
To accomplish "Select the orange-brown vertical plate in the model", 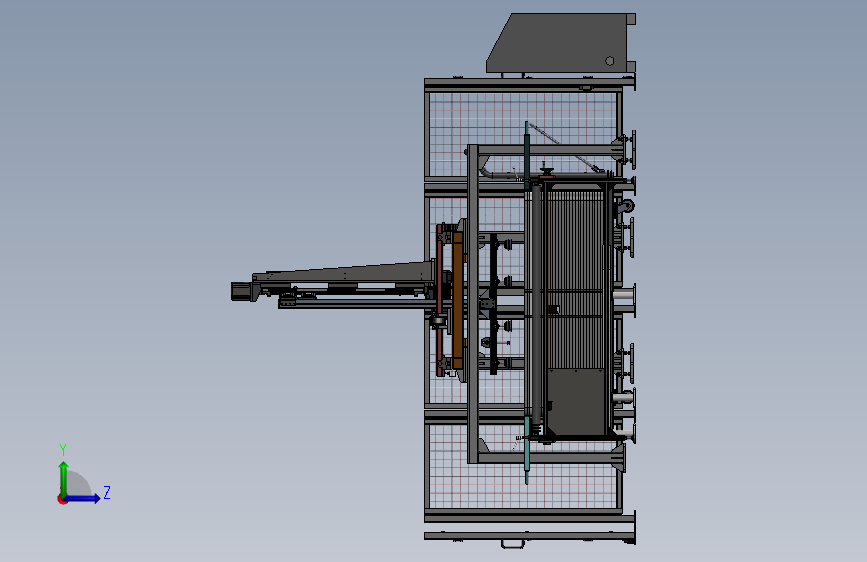I will (x=457, y=299).
